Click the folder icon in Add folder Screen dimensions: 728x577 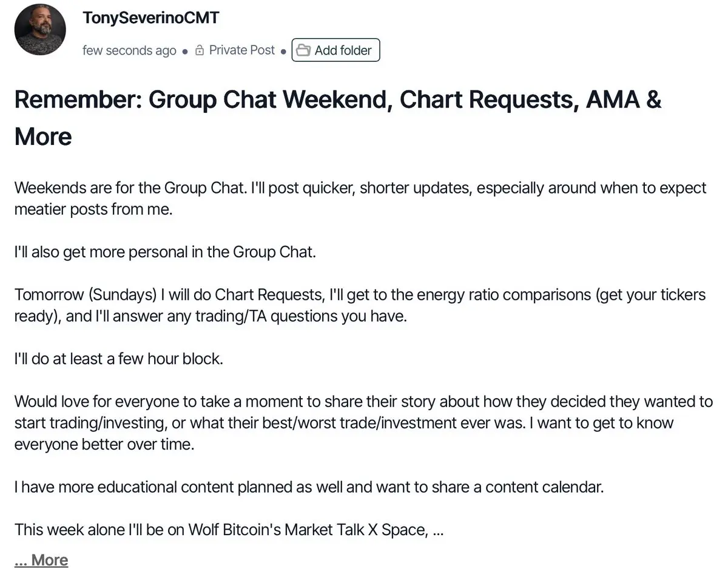click(x=303, y=50)
